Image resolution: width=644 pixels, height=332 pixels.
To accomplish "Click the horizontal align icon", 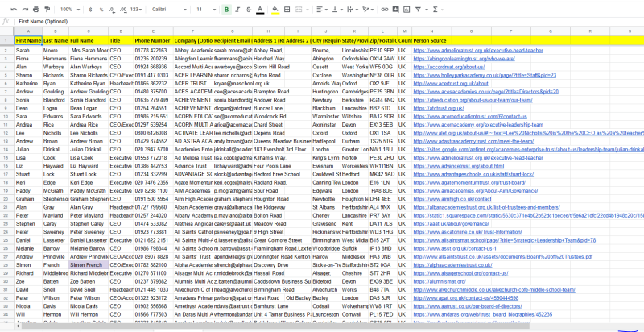I will (320, 10).
